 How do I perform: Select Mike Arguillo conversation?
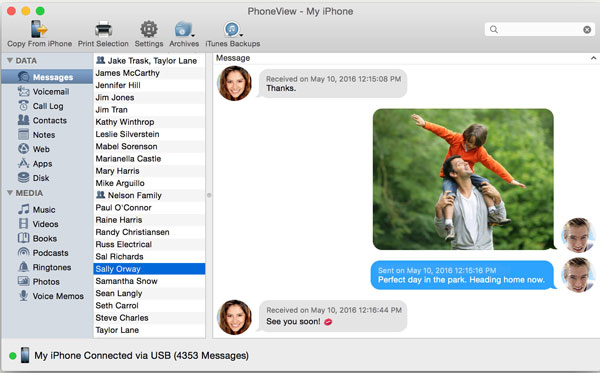click(149, 183)
